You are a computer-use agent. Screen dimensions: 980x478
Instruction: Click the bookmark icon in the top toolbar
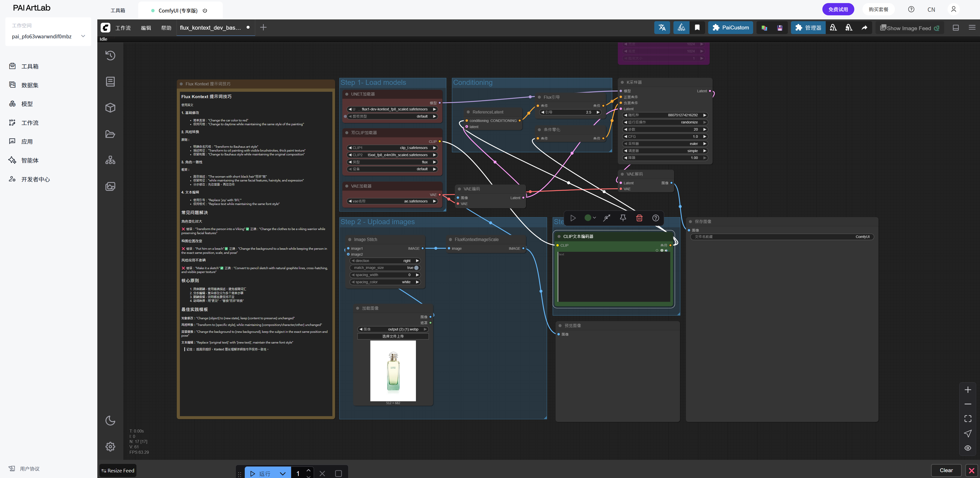(697, 28)
